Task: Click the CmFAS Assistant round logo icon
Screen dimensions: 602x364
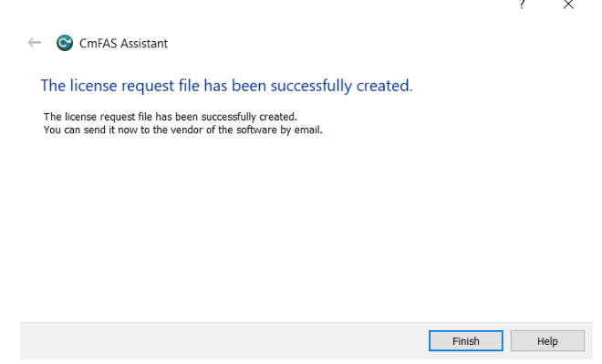Action: 65,43
